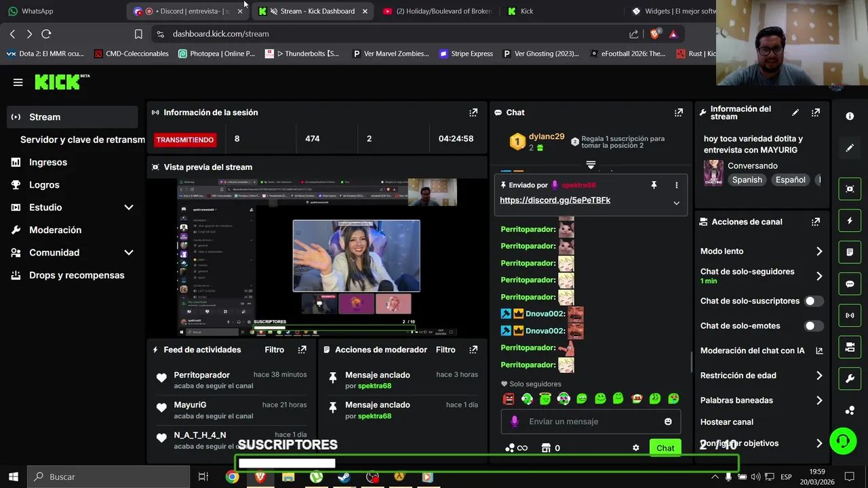Open Drops y recompensas in sidebar
Image resolution: width=868 pixels, height=488 pixels.
coord(77,275)
